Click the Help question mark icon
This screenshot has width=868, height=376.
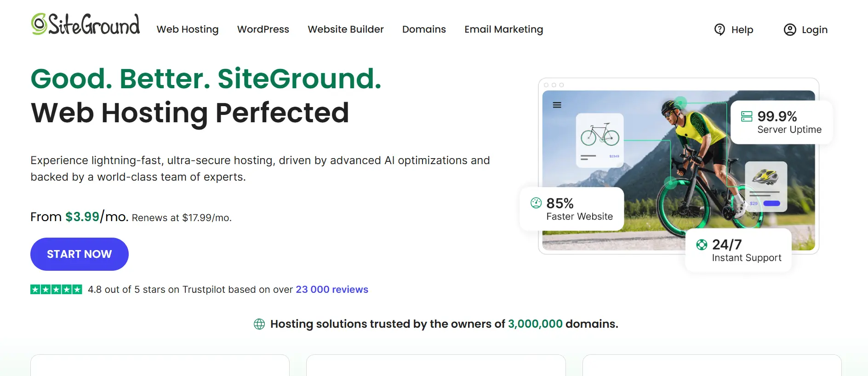click(x=720, y=29)
